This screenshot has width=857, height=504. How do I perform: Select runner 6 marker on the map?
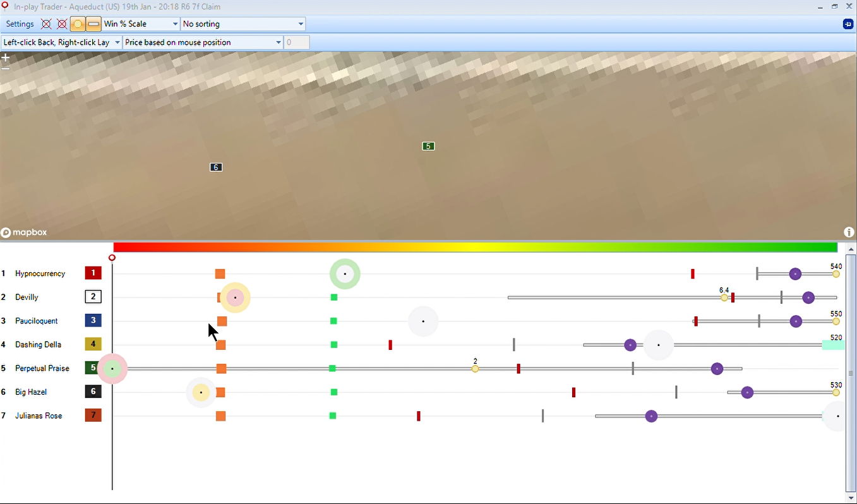216,167
